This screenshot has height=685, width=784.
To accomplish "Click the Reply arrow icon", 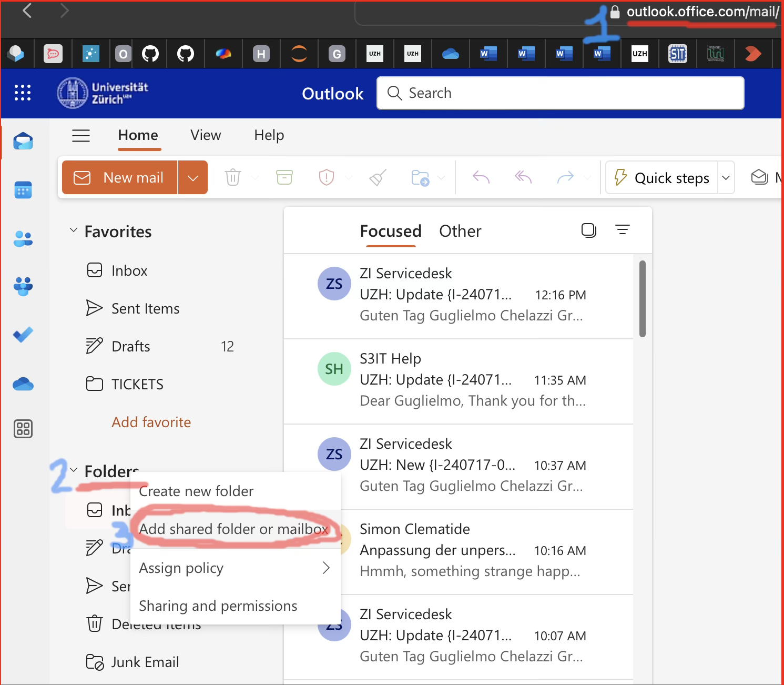I will pos(481,177).
